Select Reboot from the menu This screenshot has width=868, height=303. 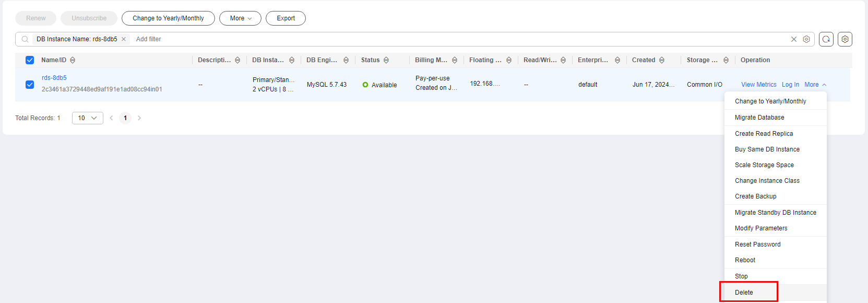coord(776,260)
